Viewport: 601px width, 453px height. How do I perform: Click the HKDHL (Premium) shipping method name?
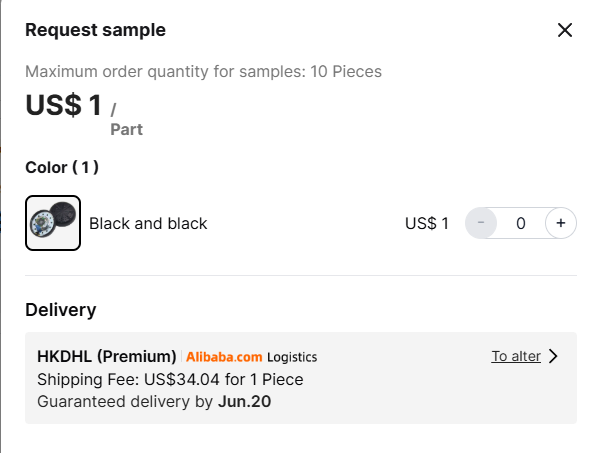click(x=107, y=356)
